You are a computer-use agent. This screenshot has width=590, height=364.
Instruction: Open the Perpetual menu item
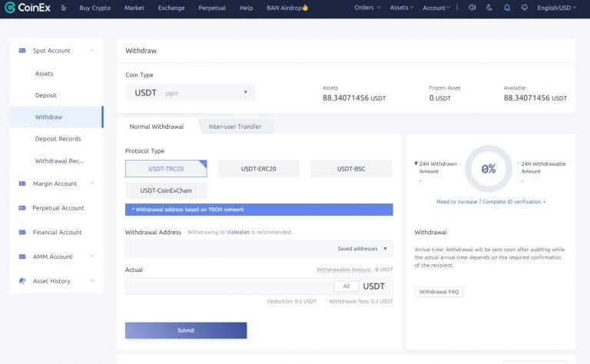pyautogui.click(x=212, y=8)
